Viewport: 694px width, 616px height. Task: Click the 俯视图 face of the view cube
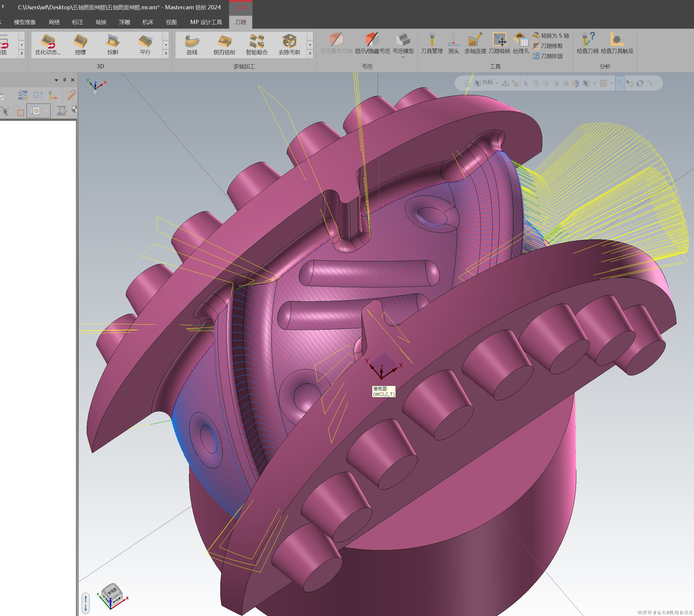point(112,591)
